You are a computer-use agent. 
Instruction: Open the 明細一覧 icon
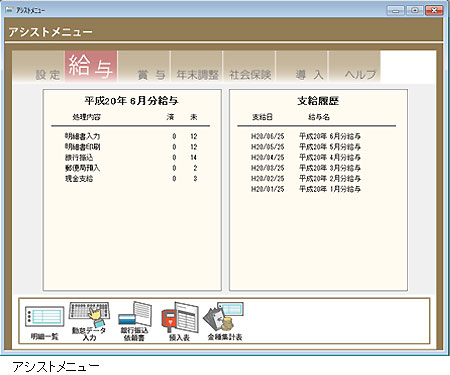point(44,322)
